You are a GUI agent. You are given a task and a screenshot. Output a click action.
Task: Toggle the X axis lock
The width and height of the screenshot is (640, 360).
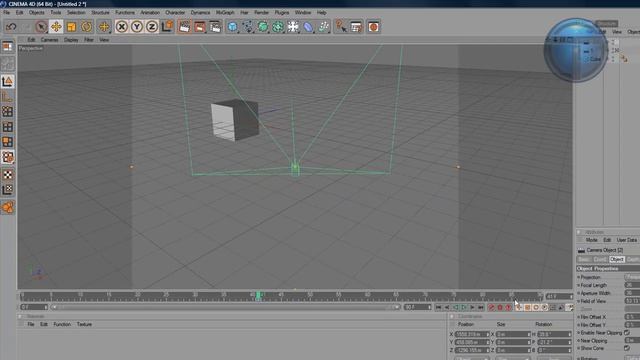point(121,27)
